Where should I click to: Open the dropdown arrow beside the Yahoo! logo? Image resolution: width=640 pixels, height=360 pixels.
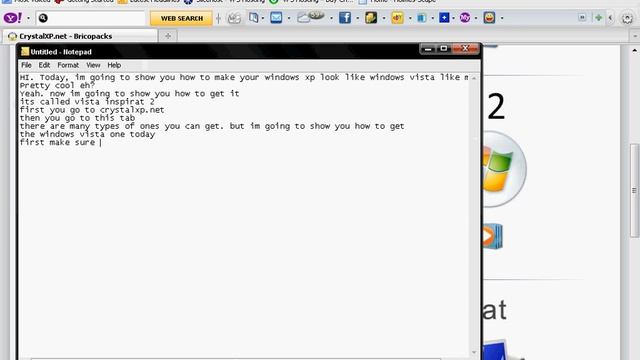28,18
